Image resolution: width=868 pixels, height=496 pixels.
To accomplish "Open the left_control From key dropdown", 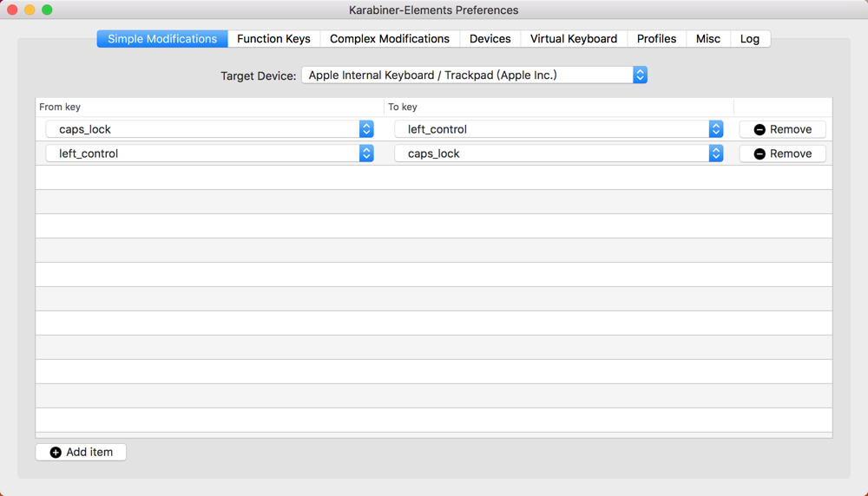I will pos(209,153).
